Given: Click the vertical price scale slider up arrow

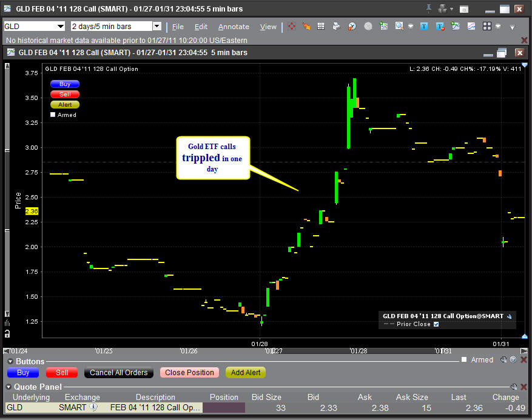Looking at the screenshot, I should pyautogui.click(x=7, y=66).
